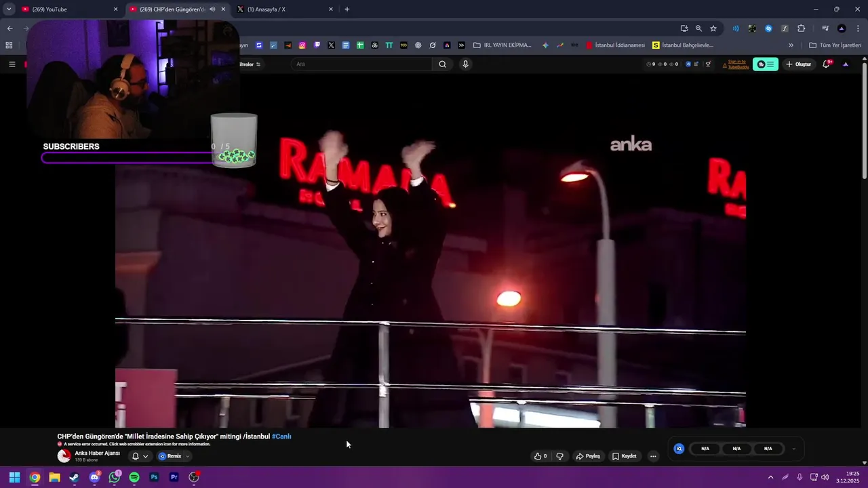The image size is (868, 488).
Task: Launch Premiere Pro from the taskbar
Action: 174,477
